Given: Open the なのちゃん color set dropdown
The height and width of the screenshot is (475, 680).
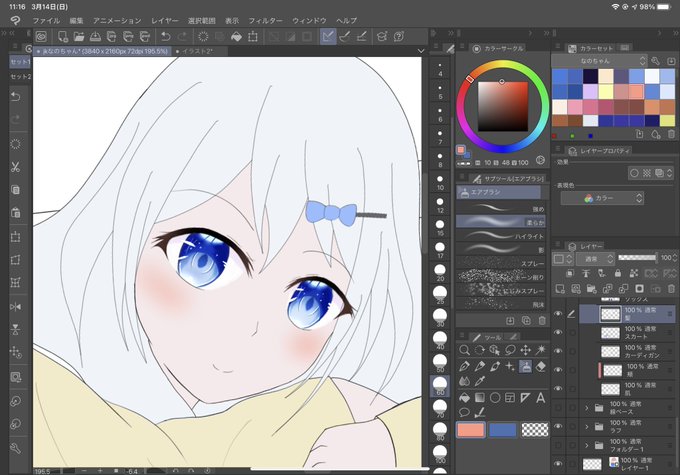Looking at the screenshot, I should (x=599, y=61).
